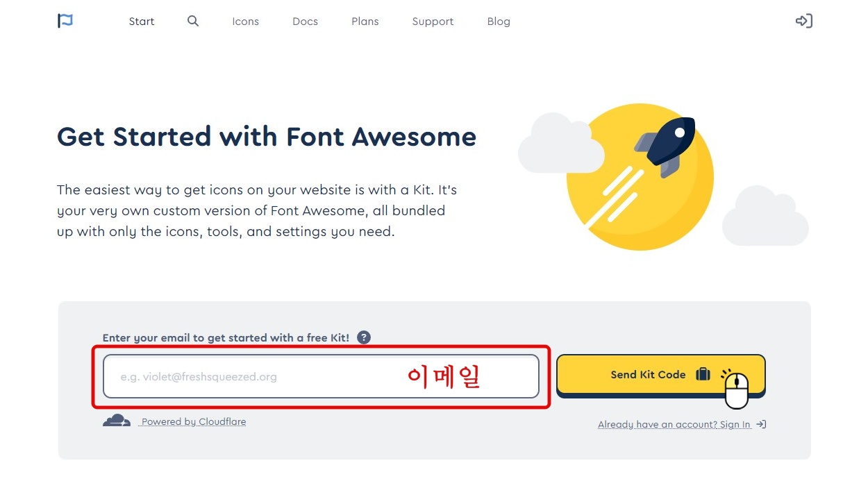Click the Get Started with Font Awesome heading

click(x=267, y=137)
